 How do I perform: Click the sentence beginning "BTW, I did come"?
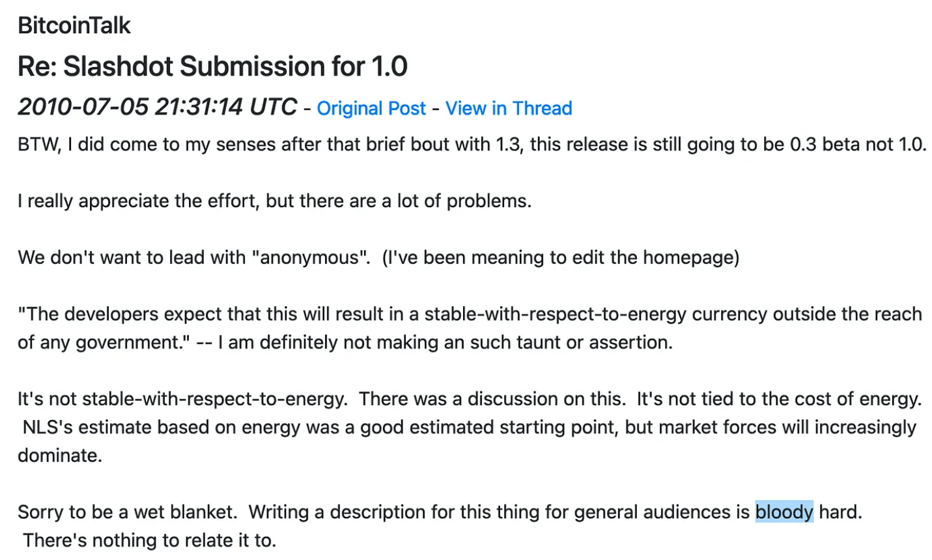tap(261, 144)
